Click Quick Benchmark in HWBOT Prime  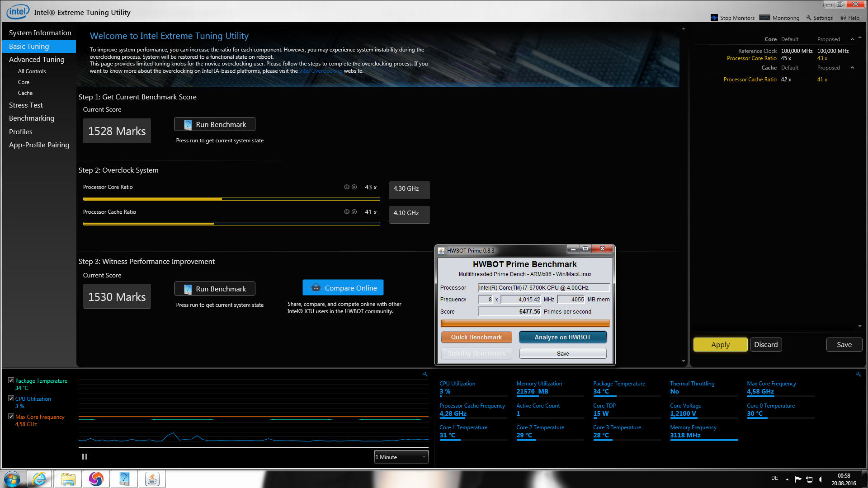click(x=476, y=337)
